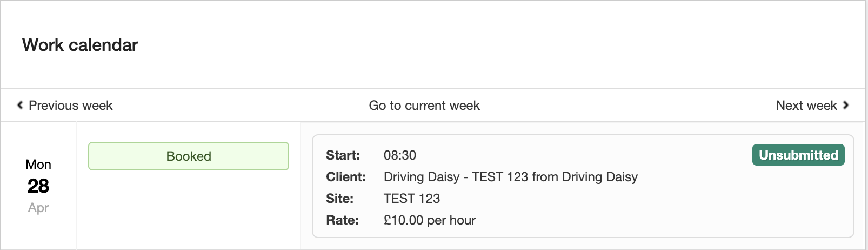Screen dimensions: 868x250
Task: Click the grey Apr month label
Action: [38, 208]
